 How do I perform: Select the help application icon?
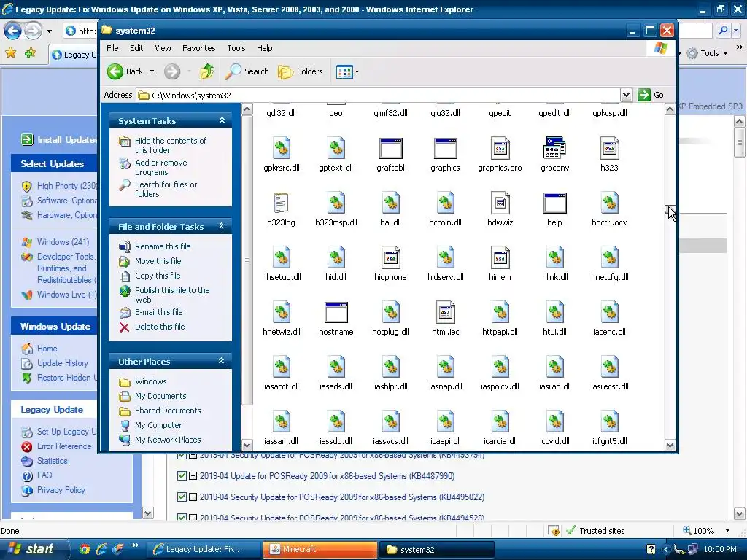coord(554,203)
